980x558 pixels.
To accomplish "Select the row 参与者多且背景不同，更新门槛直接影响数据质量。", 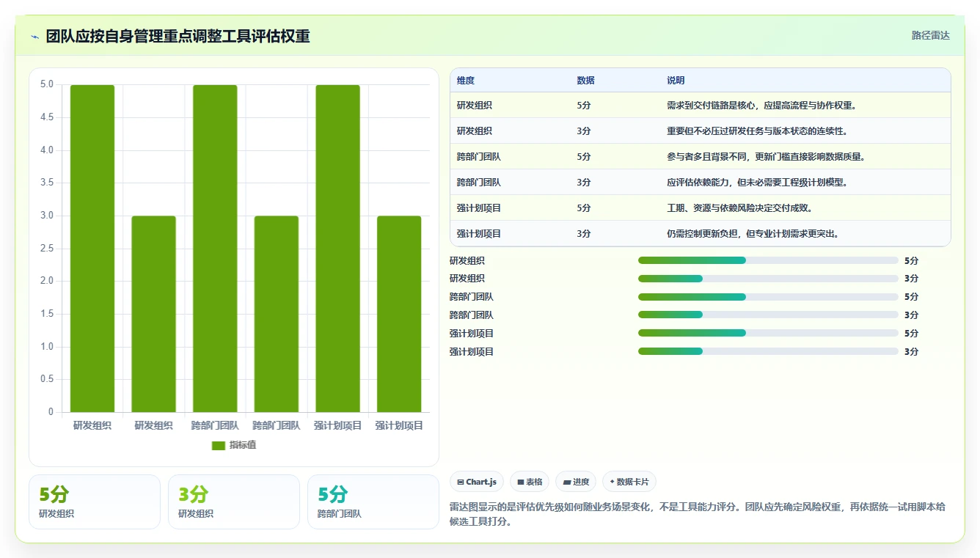I will (701, 156).
